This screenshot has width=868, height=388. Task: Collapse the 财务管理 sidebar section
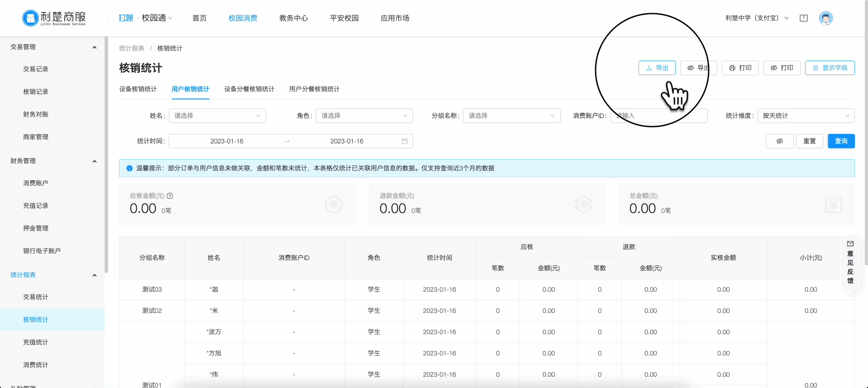(x=94, y=161)
